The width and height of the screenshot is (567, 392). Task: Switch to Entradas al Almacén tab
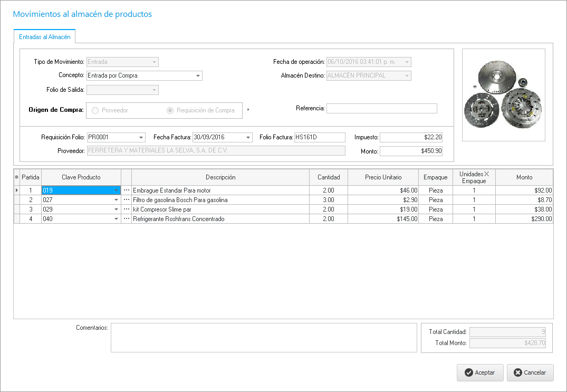coord(45,37)
